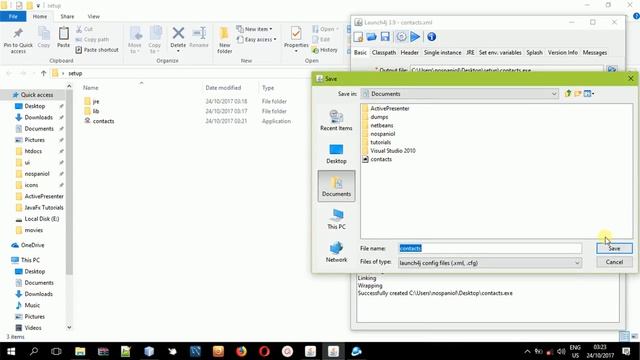Click Paste in Explorer ribbon
The height and width of the screenshot is (360, 640).
[x=63, y=38]
